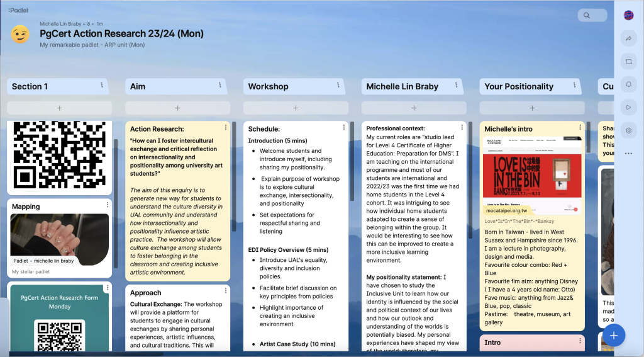Viewport: 644px width, 357px height.
Task: Click the 'Intro' pink post title
Action: click(492, 343)
